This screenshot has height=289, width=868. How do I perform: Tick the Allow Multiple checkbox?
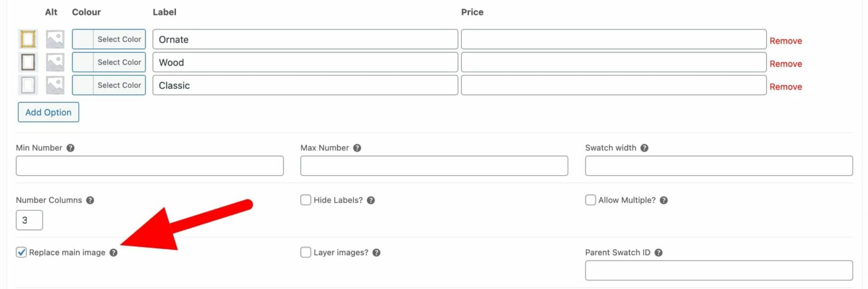point(590,200)
